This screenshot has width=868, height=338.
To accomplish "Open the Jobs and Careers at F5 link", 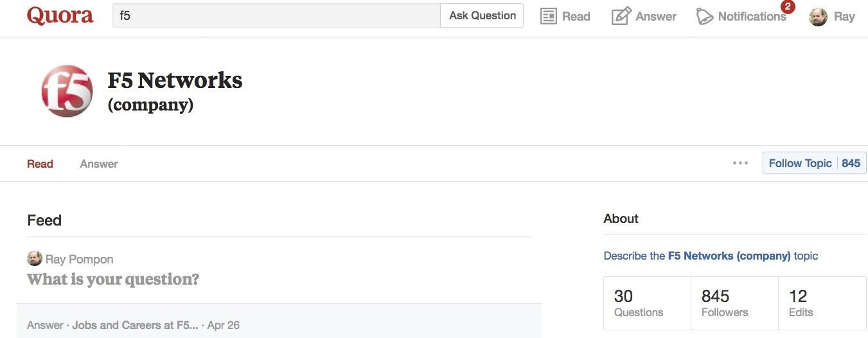I will click(135, 325).
